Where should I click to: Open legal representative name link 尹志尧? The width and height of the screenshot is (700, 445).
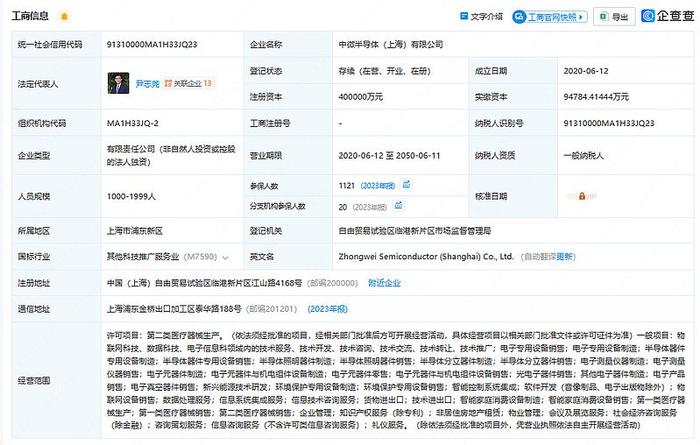pos(147,83)
